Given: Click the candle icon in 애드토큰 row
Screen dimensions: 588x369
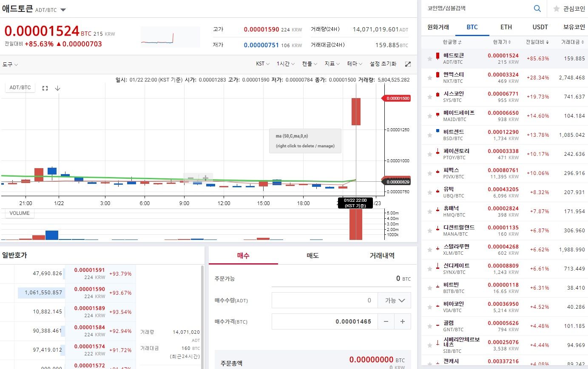Looking at the screenshot, I should point(437,56).
